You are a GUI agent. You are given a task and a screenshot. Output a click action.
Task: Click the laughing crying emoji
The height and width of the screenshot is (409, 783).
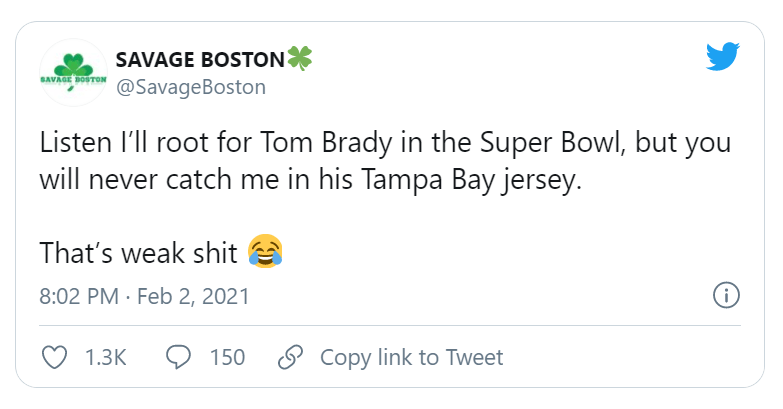[x=264, y=250]
